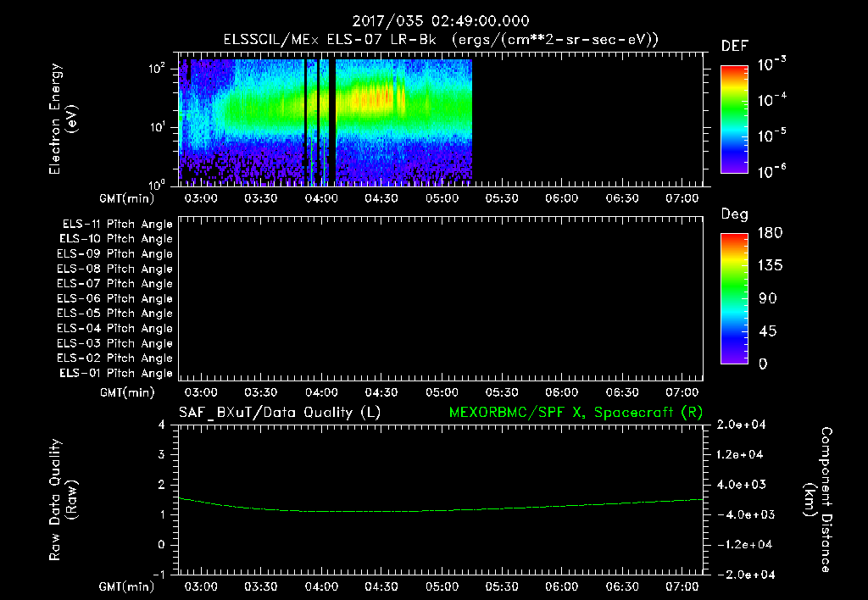Click the 04:00 tick of the spectrogram time axis
The height and width of the screenshot is (600, 868).
[x=321, y=198]
